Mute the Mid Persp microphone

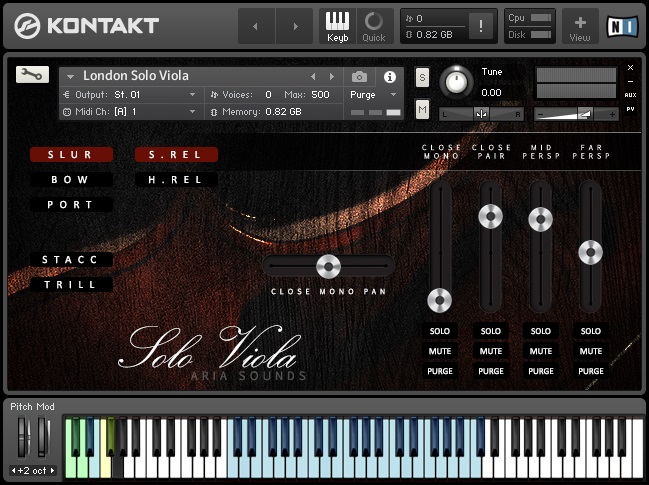pos(541,351)
